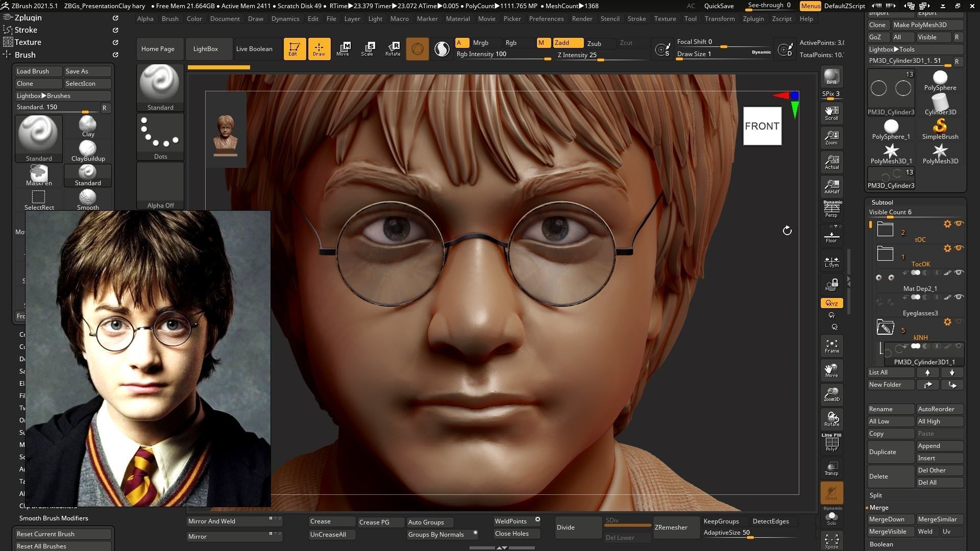Collapse the Subtool section

[x=882, y=202]
